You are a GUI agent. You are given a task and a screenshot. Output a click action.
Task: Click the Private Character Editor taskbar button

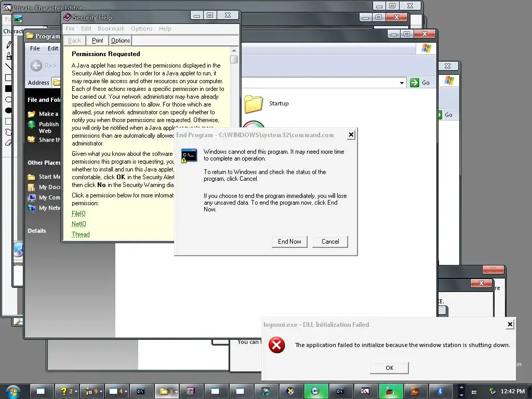tap(365, 391)
